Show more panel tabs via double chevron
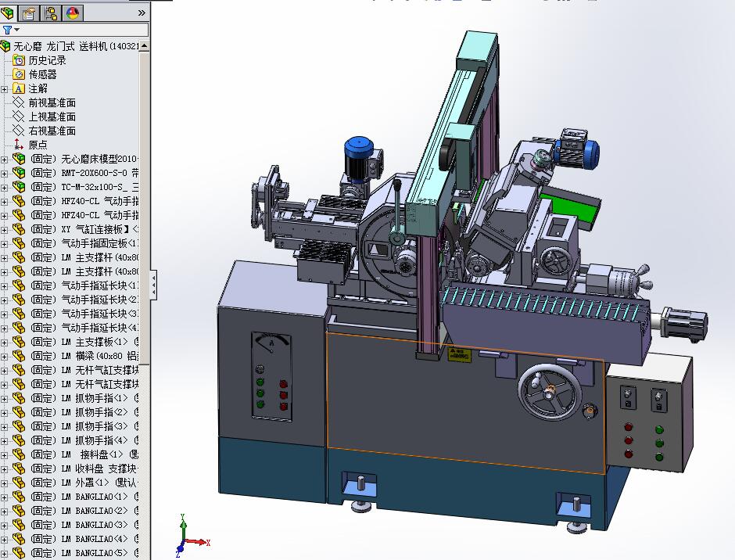This screenshot has width=735, height=560. [142, 13]
